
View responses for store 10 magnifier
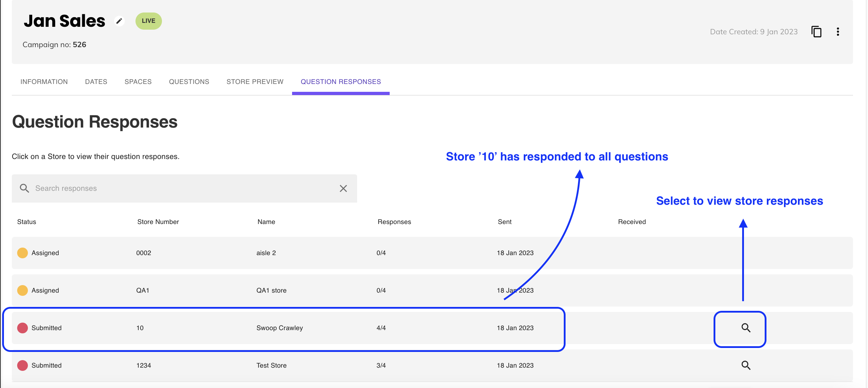click(x=746, y=328)
